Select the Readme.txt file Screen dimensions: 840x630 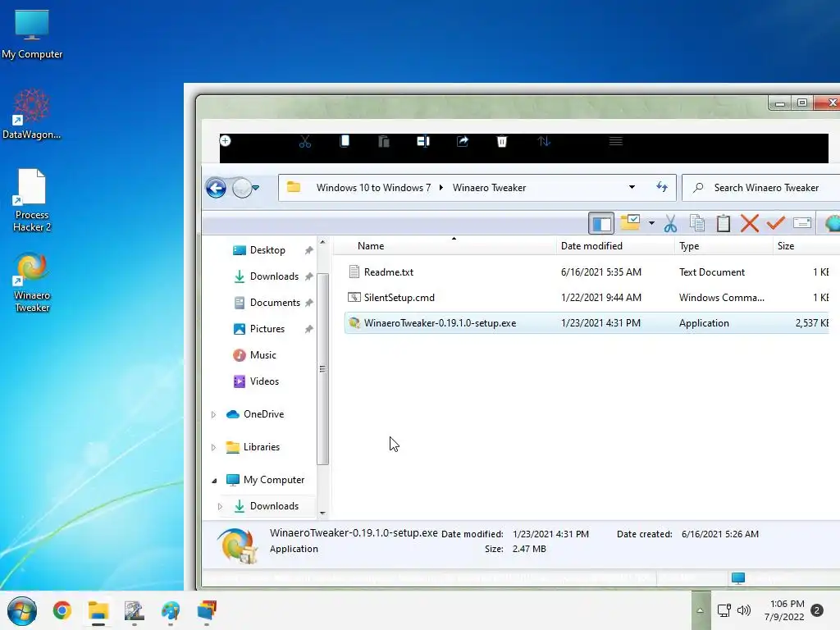tap(587, 272)
